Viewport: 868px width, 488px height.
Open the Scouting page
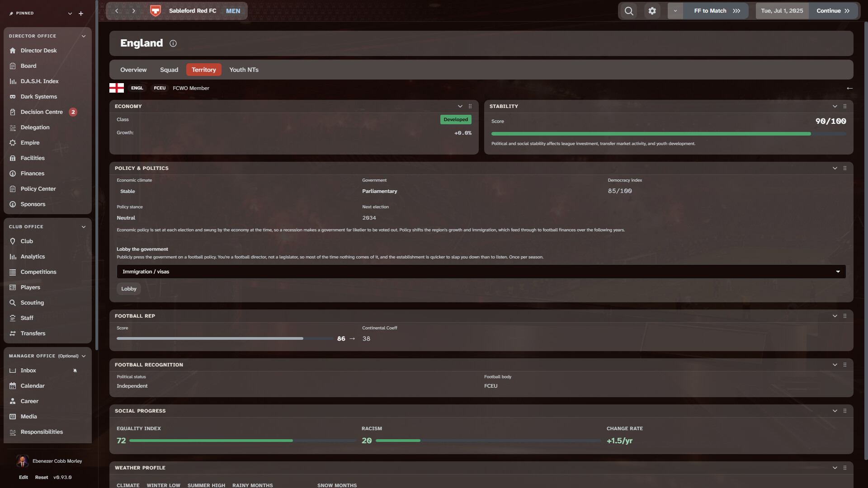pyautogui.click(x=47, y=303)
